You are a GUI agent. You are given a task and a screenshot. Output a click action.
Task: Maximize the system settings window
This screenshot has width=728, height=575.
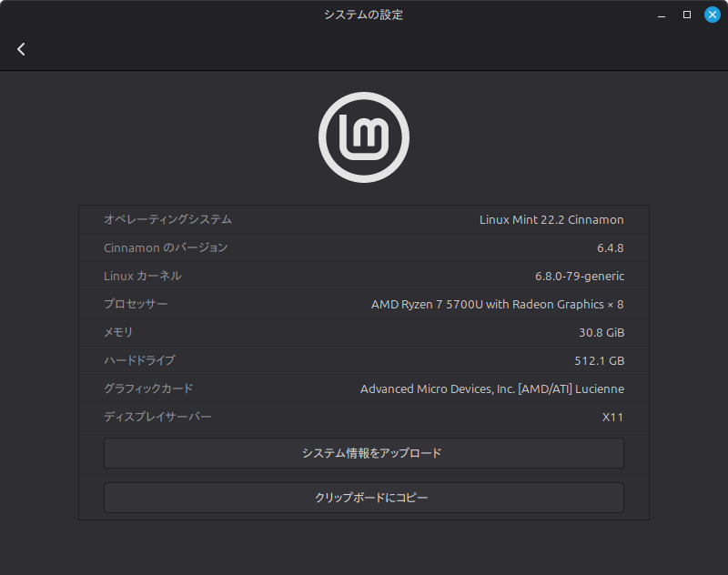coord(687,15)
